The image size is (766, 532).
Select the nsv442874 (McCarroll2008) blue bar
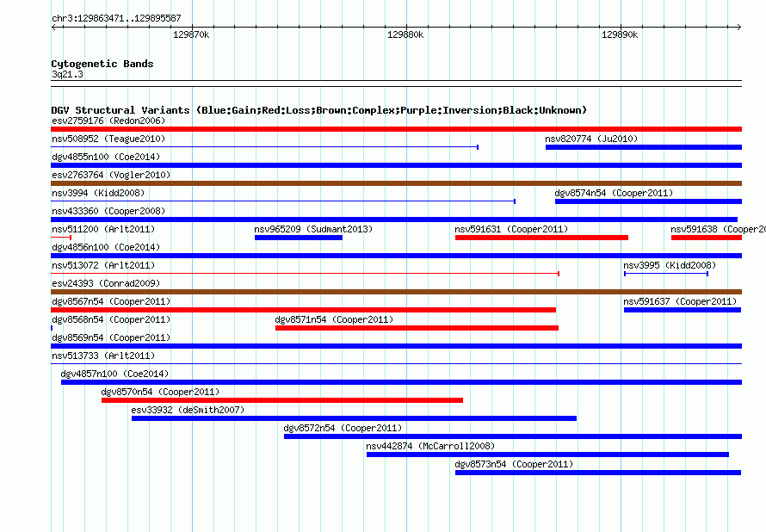click(x=547, y=455)
